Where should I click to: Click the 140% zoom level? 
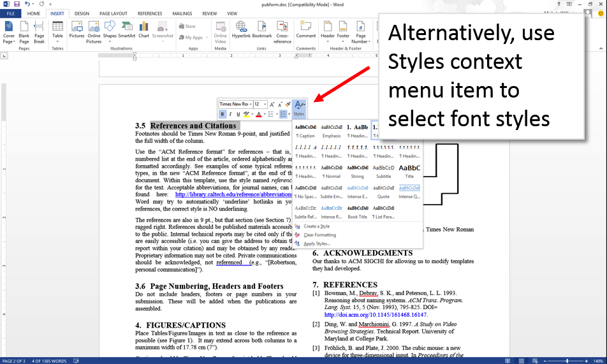pyautogui.click(x=598, y=361)
